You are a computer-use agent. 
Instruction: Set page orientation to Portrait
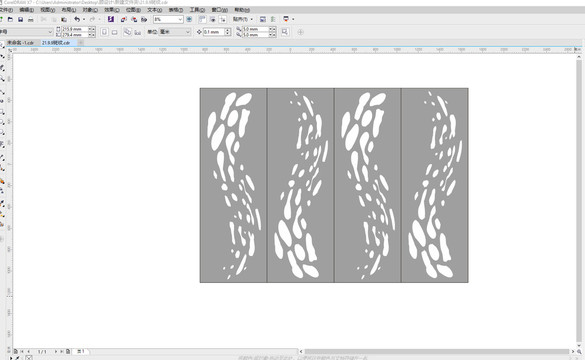coord(104,32)
